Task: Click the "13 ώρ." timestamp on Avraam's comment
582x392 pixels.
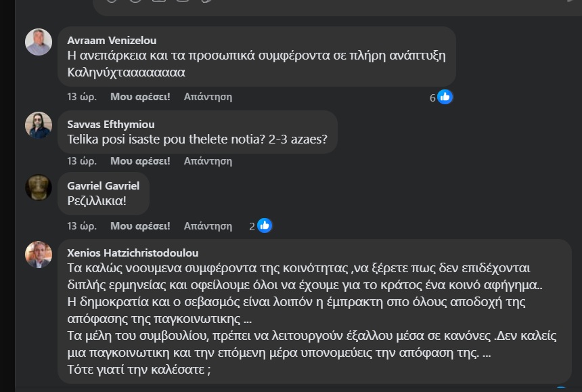Action: 81,97
